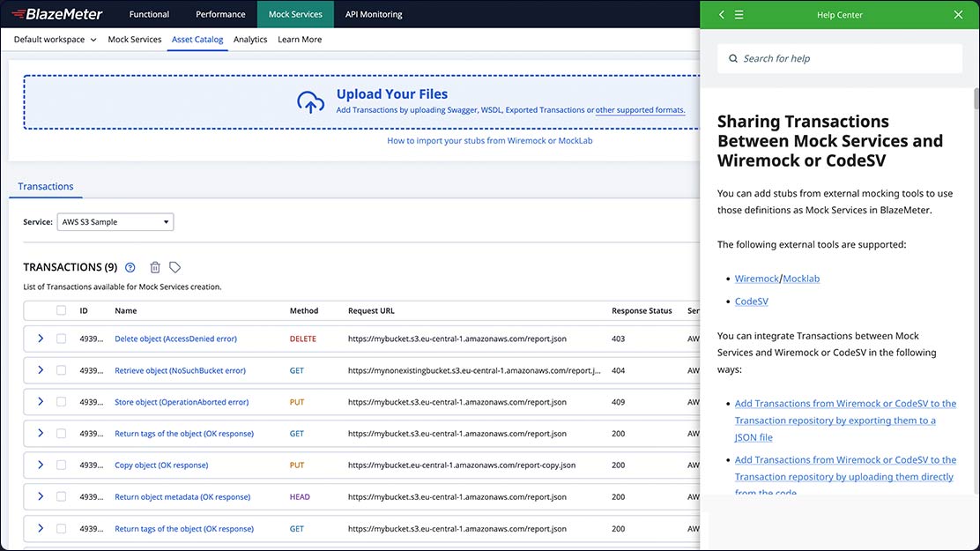This screenshot has width=980, height=551.
Task: Click the Method column header
Action: [304, 310]
